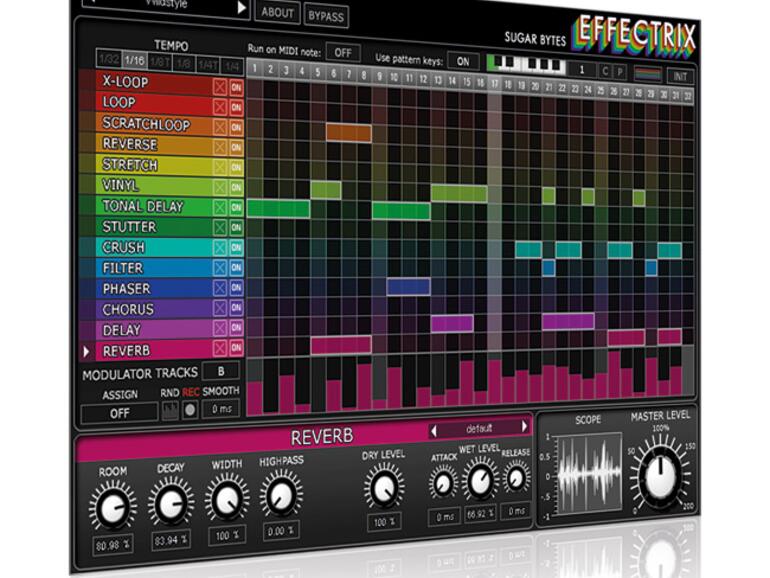
Task: Click the WET LEVEL knob
Action: coord(480,480)
